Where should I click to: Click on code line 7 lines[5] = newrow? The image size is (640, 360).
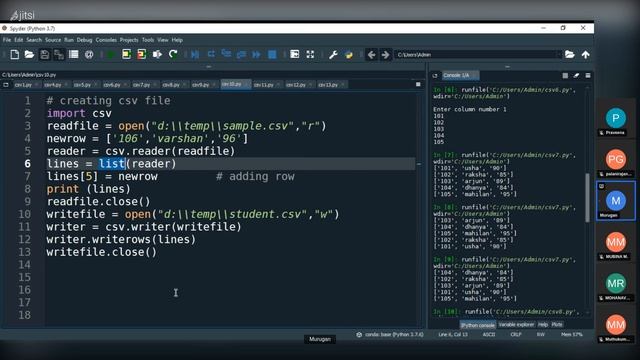102,176
